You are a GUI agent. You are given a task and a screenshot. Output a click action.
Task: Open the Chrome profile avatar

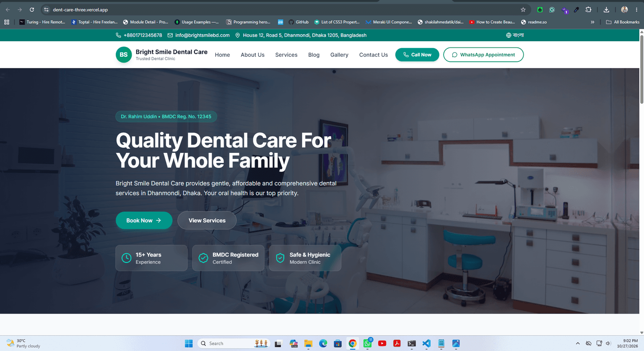coord(624,10)
